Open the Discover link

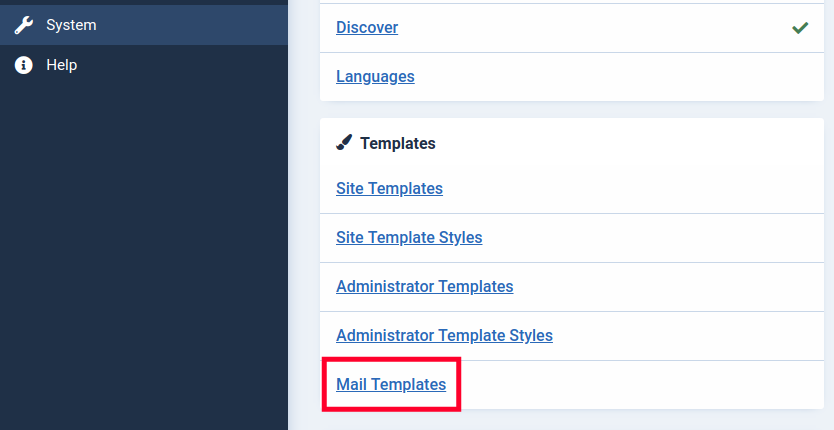(367, 28)
